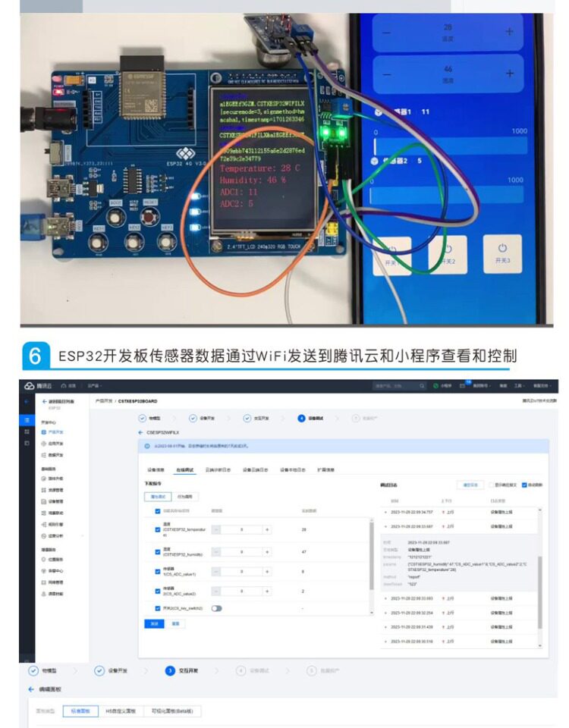Click the debug log panel vertical scrollbar
Screen dimensions: 569x728
point(539,592)
